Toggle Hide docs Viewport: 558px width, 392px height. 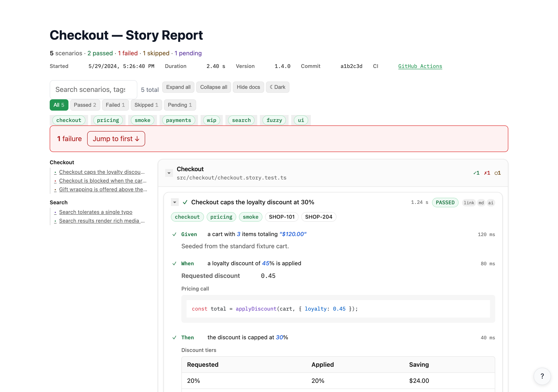click(248, 87)
